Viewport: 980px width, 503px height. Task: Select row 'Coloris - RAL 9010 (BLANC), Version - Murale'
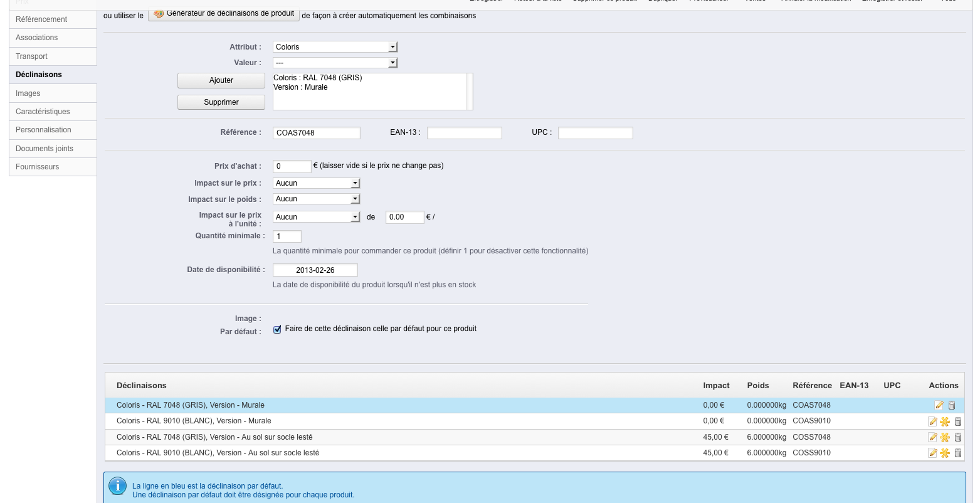tap(535, 421)
